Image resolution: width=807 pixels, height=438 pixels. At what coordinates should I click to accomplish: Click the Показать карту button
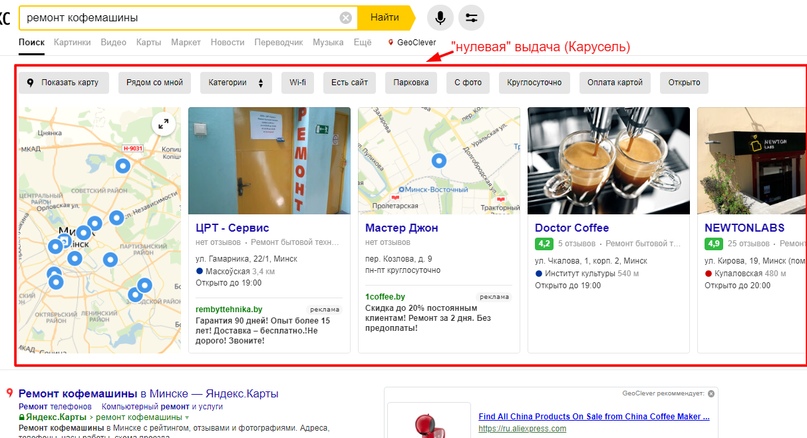pos(64,82)
